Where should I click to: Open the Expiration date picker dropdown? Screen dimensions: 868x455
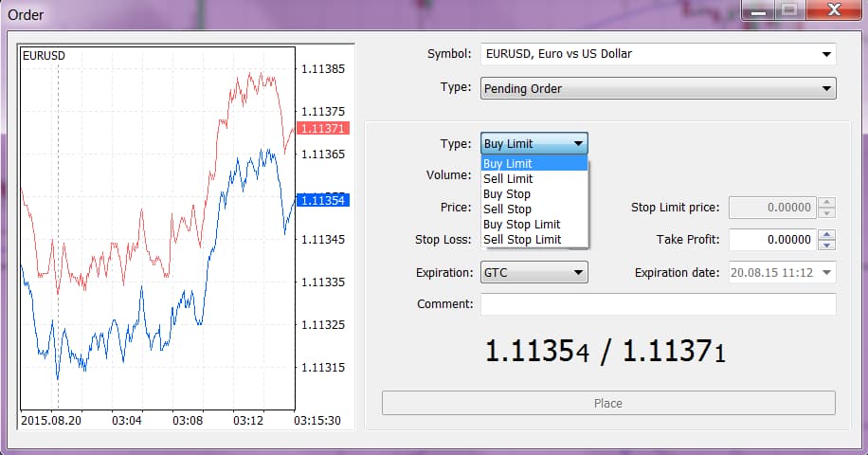[826, 272]
